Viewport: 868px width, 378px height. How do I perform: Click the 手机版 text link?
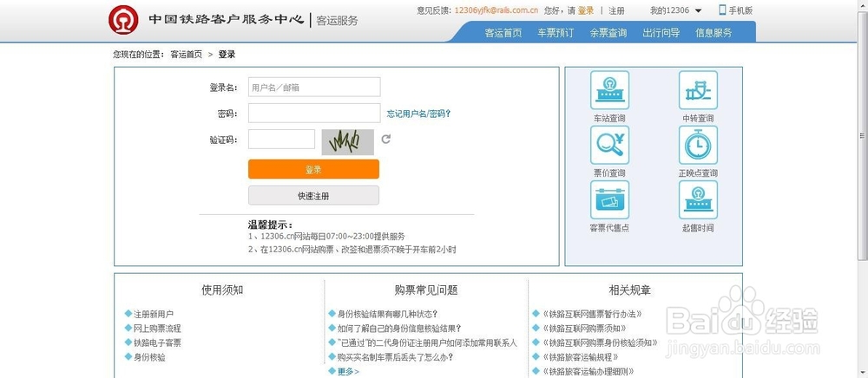click(x=740, y=10)
